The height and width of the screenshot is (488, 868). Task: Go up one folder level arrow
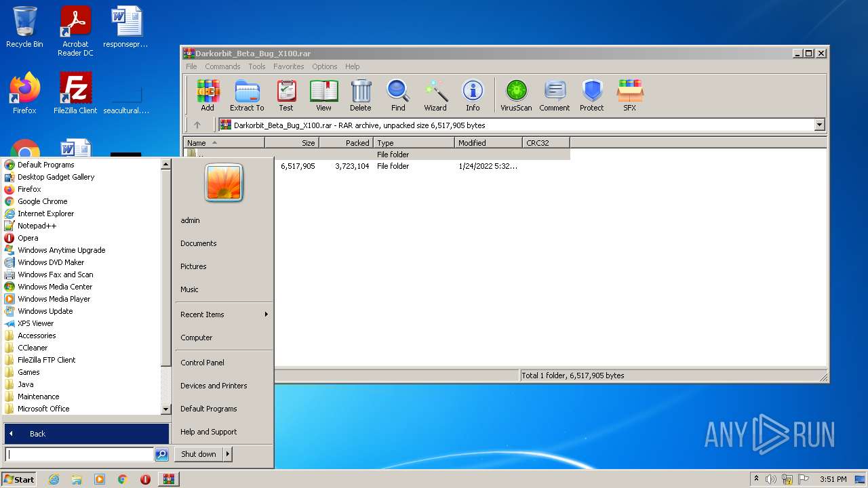coord(197,125)
